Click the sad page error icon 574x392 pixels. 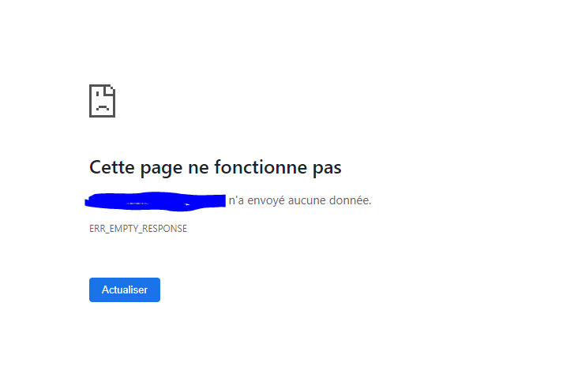pos(102,101)
